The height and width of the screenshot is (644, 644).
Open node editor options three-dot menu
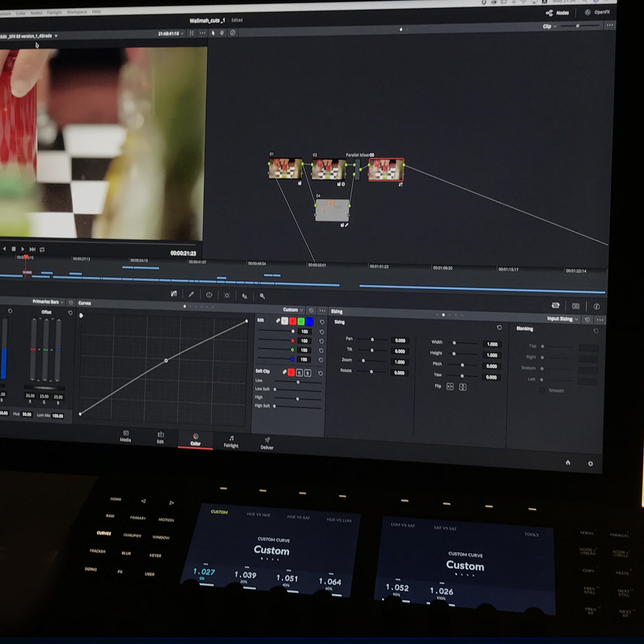point(610,25)
